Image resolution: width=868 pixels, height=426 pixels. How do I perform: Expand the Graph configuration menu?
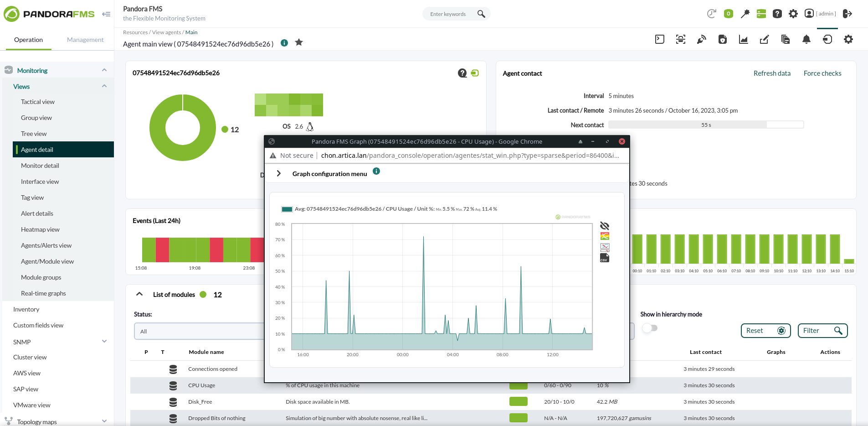click(278, 173)
